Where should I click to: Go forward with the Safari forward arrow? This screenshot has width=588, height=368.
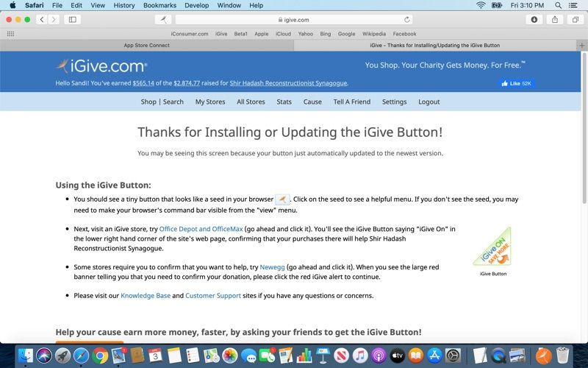pyautogui.click(x=54, y=20)
